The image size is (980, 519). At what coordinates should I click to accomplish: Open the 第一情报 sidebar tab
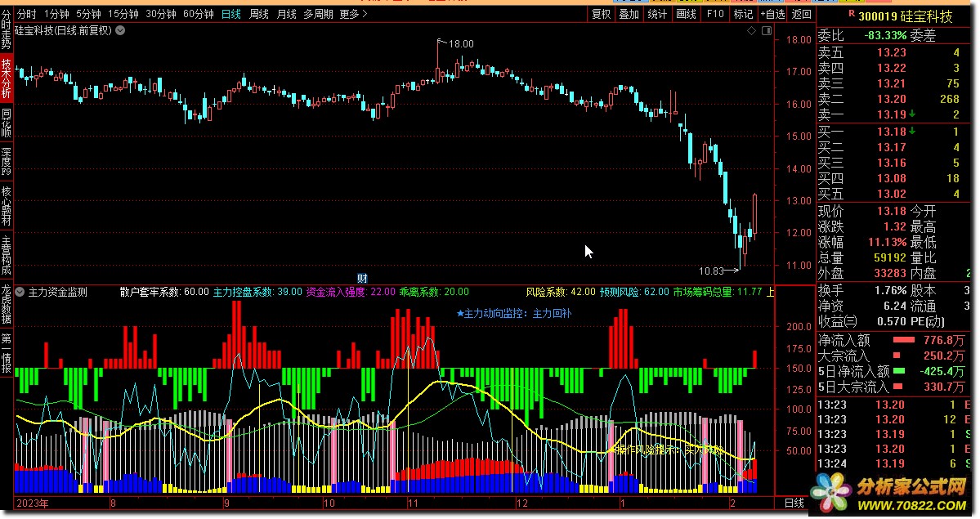7,353
